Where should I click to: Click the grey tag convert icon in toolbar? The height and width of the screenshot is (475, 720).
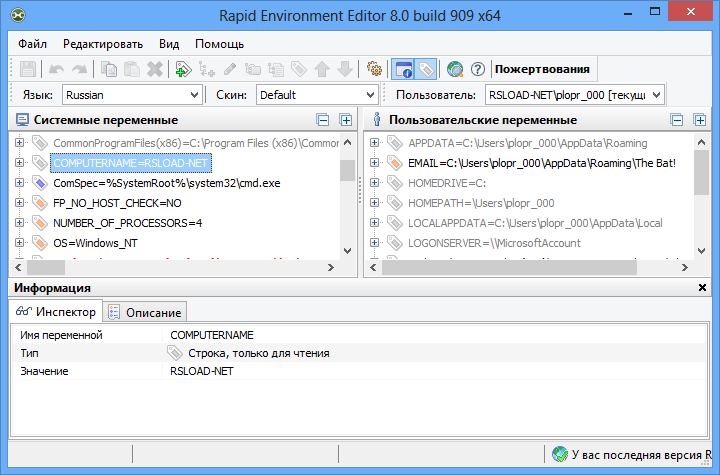click(x=298, y=69)
